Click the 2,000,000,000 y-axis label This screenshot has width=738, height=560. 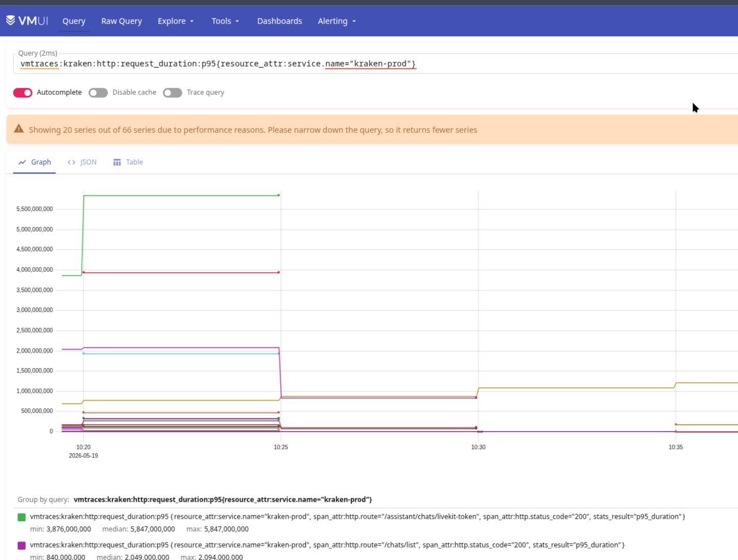point(35,351)
